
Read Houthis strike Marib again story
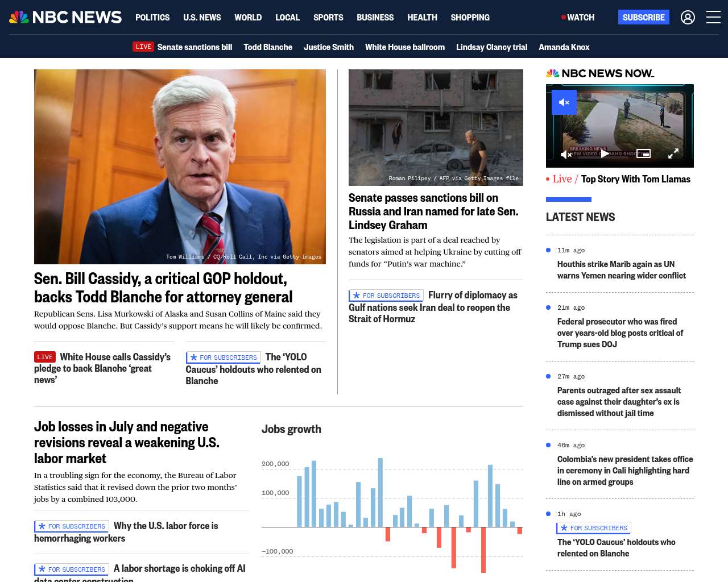(x=622, y=270)
